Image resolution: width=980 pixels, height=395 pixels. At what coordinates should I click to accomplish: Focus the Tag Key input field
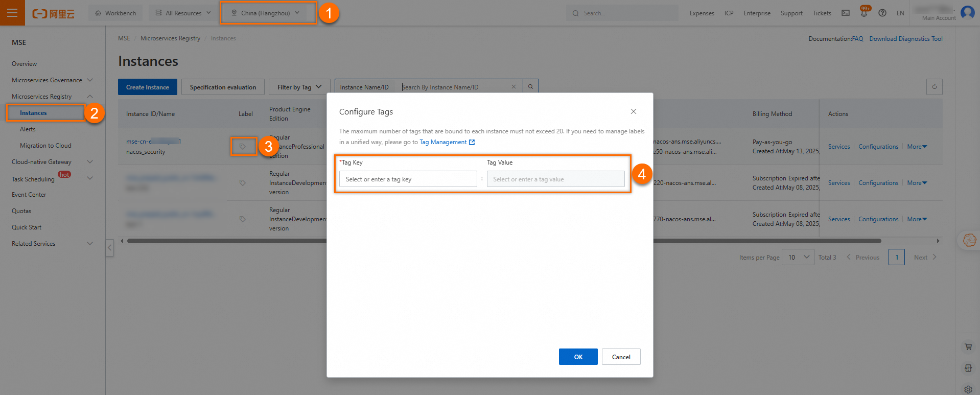pyautogui.click(x=408, y=179)
